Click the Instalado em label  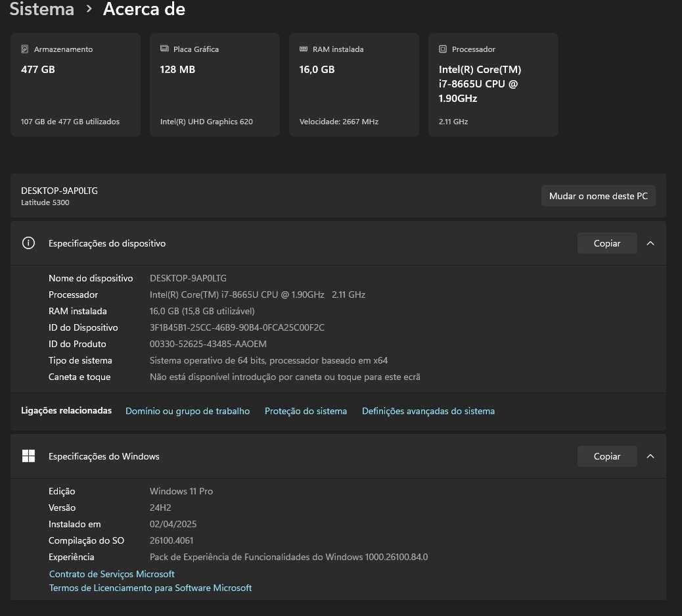(x=74, y=524)
